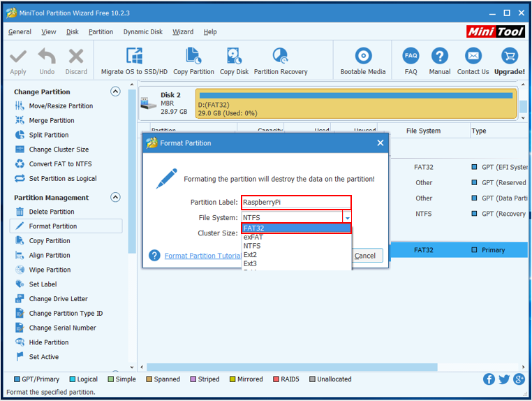Select Merge Partition in sidebar

[52, 121]
